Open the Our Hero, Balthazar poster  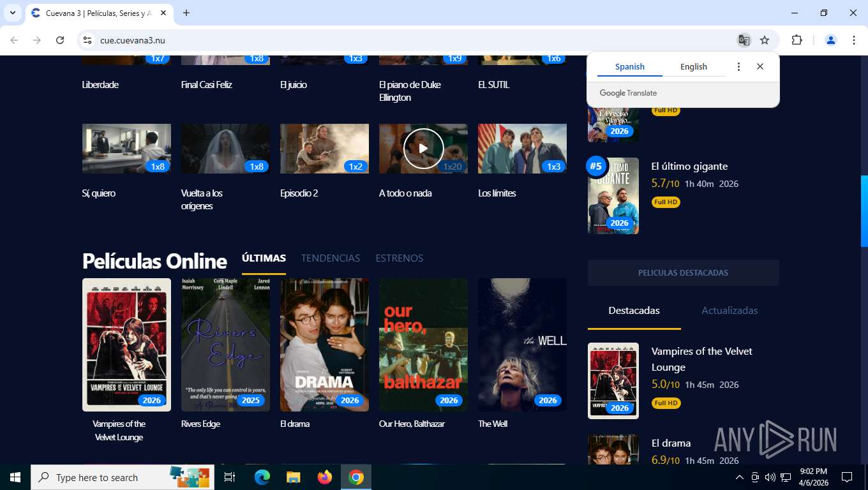(423, 345)
